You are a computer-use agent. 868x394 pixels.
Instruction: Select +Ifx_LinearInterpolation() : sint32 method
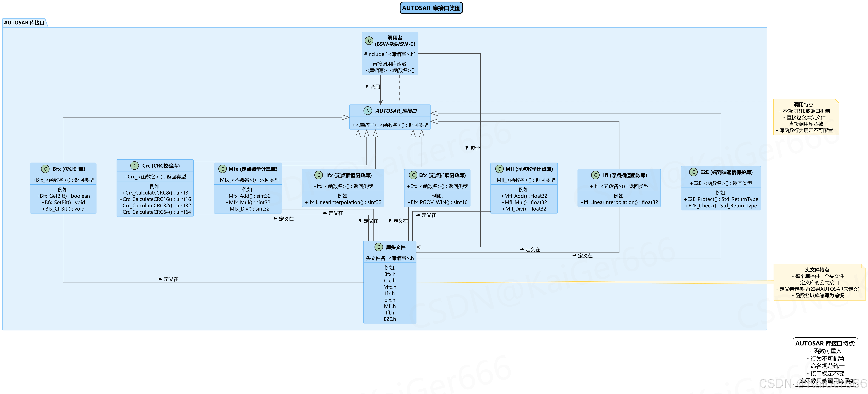[x=343, y=202]
